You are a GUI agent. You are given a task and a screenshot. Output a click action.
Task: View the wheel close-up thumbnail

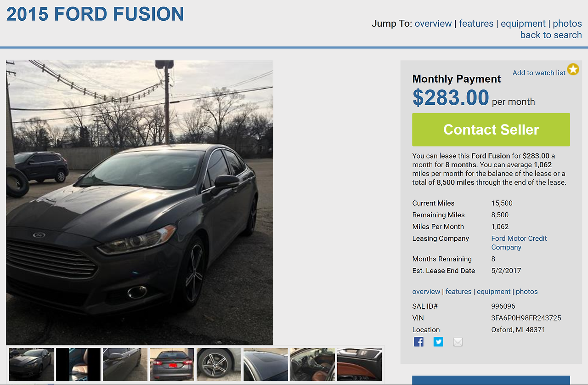[219, 365]
